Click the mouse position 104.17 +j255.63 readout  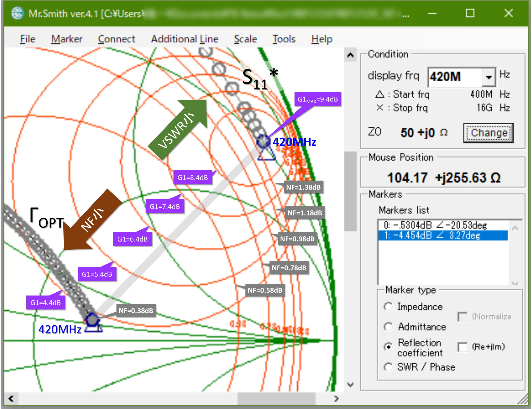point(444,177)
